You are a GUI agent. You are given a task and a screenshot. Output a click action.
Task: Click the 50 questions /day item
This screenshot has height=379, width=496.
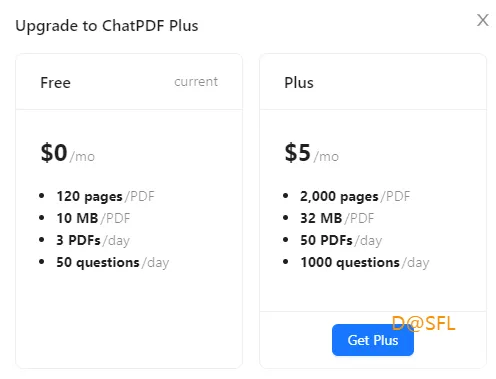[x=113, y=263]
